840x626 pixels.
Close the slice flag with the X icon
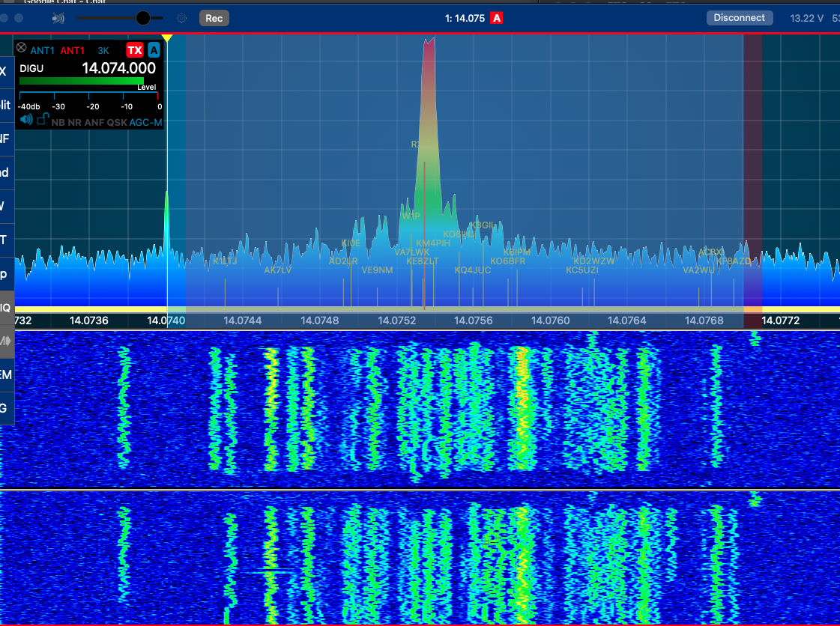[21, 48]
